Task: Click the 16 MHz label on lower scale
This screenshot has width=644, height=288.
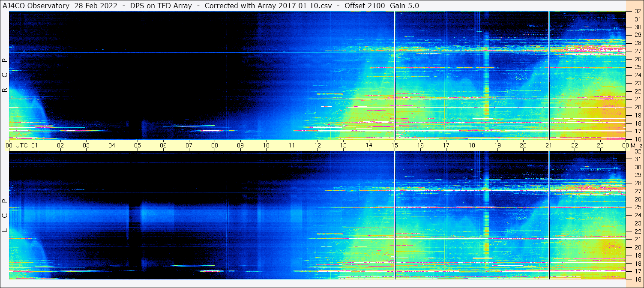Action: (637, 279)
